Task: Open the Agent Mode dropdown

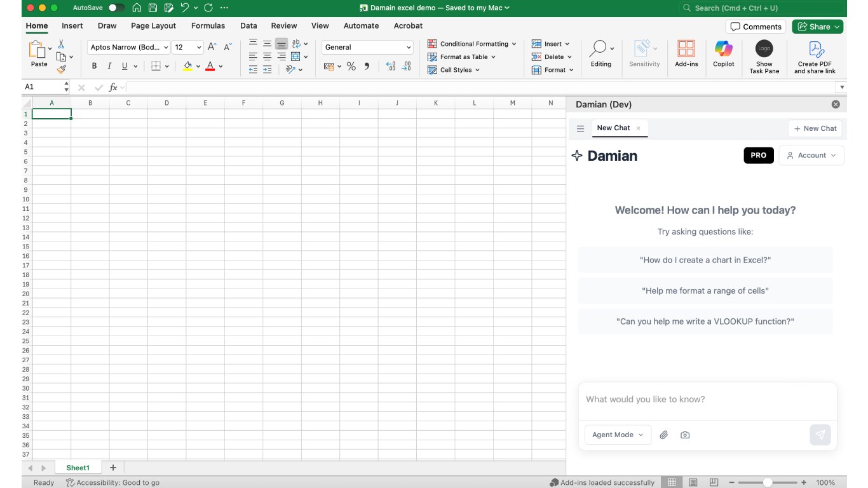Action: (618, 435)
